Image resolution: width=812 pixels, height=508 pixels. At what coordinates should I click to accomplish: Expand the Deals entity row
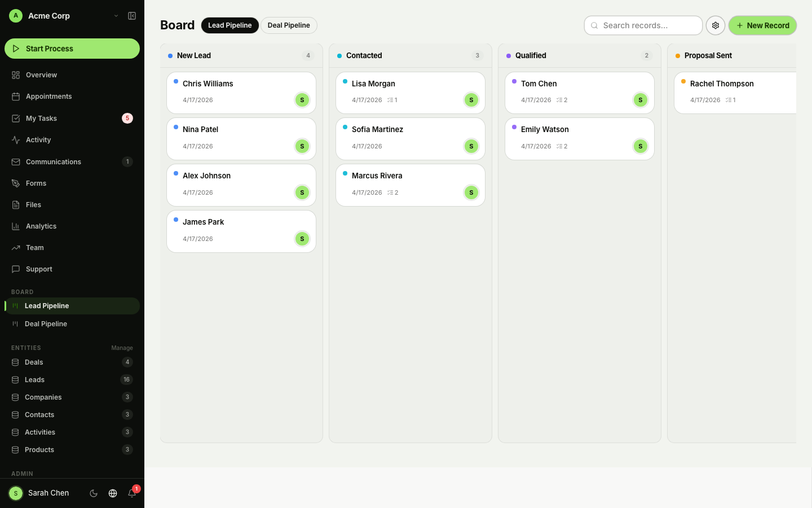click(x=34, y=362)
